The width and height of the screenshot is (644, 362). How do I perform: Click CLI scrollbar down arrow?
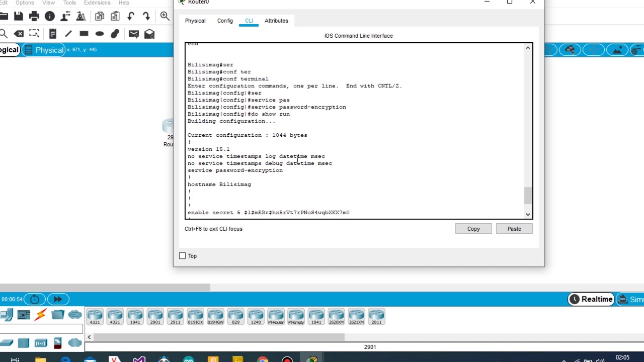528,215
